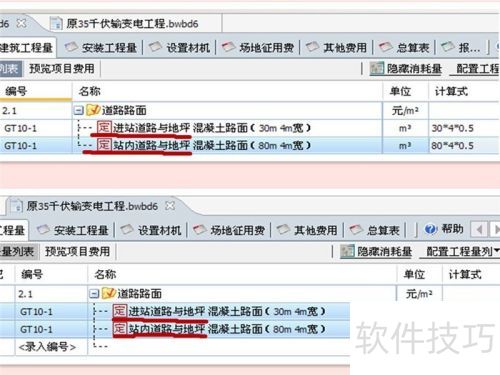Screen dimensions: 500x375
Task: Click the left scroll arrow next to 帮助
Action: pos(479,229)
